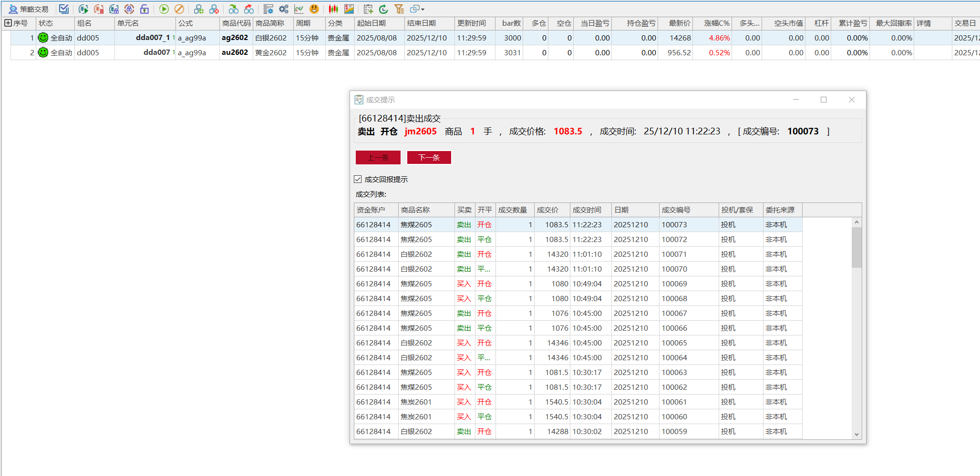Click the unlock padlock toolbar icon

click(x=144, y=9)
